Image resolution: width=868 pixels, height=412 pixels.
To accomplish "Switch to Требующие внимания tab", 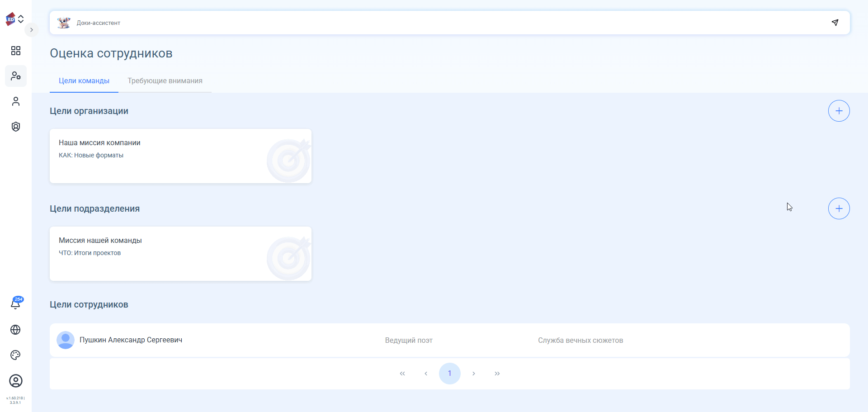I will [x=165, y=81].
